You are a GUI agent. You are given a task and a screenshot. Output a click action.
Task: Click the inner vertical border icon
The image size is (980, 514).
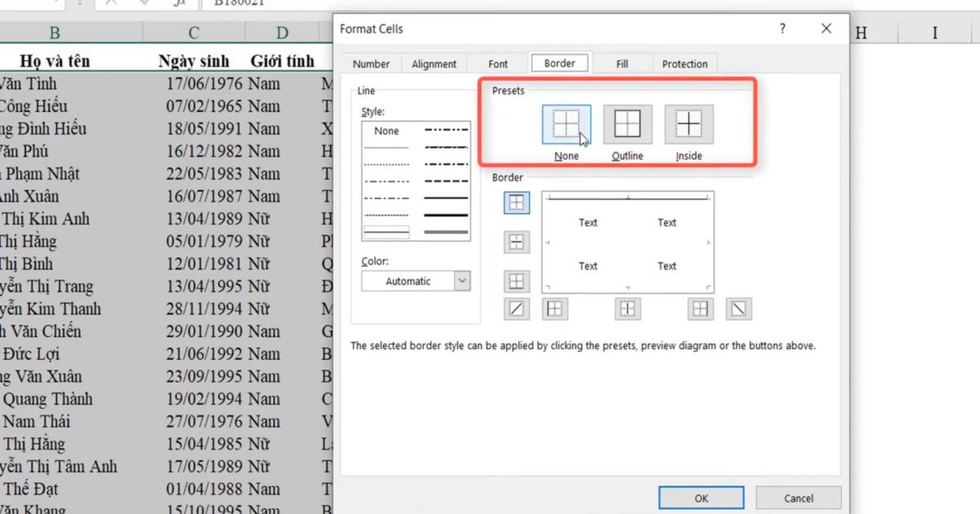(x=627, y=308)
